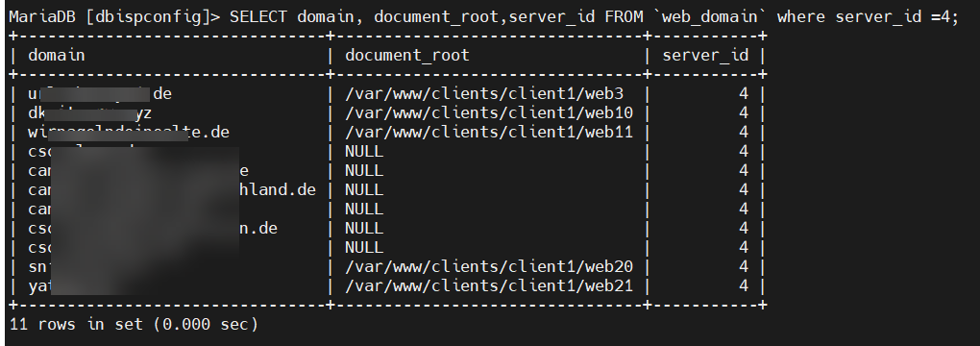This screenshot has width=980, height=346.
Task: Click the SELECT keyword in the query
Action: 258,16
